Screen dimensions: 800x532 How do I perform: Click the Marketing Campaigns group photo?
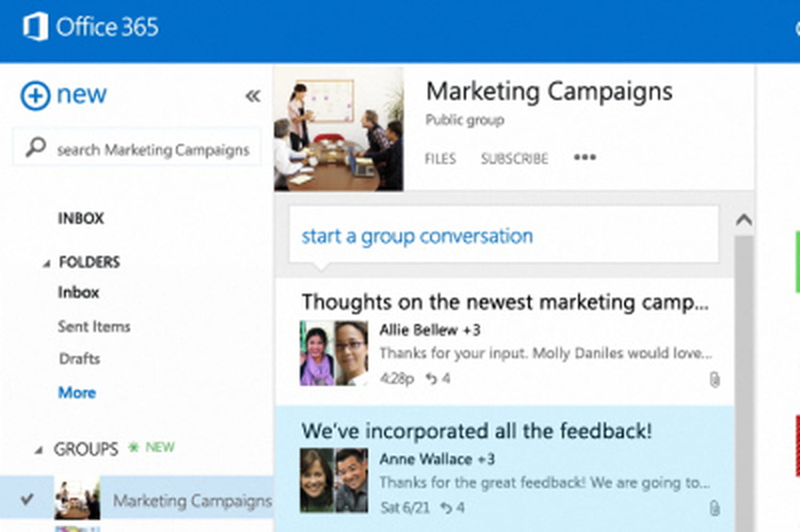click(339, 128)
